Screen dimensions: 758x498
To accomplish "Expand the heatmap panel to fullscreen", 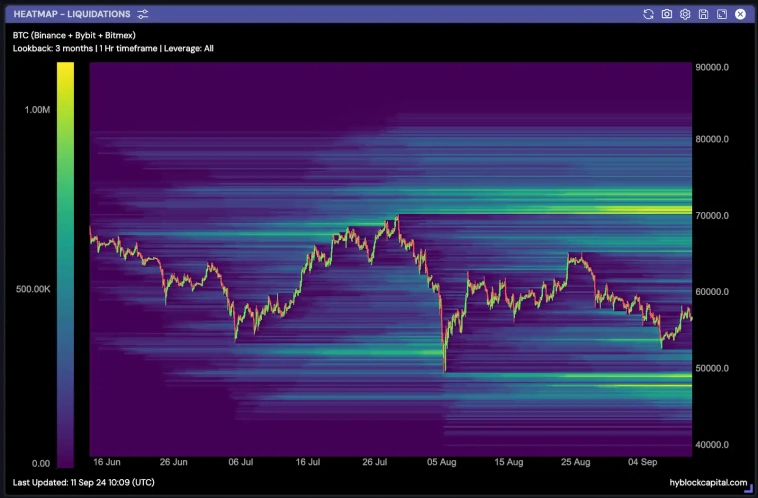I will point(721,14).
